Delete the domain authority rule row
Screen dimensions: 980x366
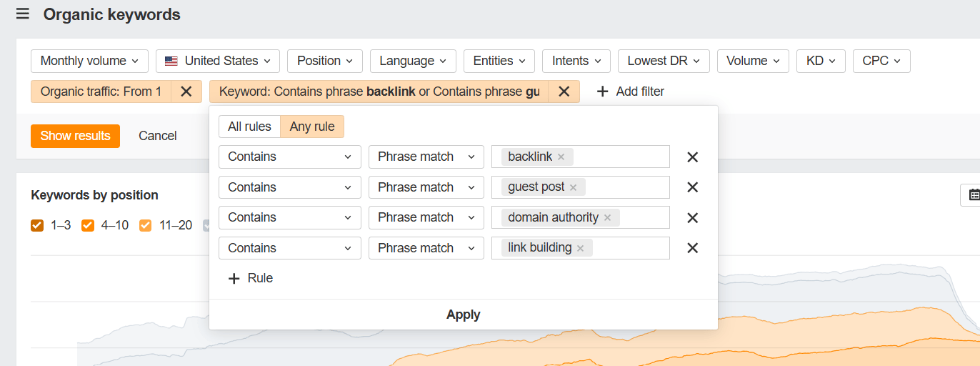(x=692, y=218)
